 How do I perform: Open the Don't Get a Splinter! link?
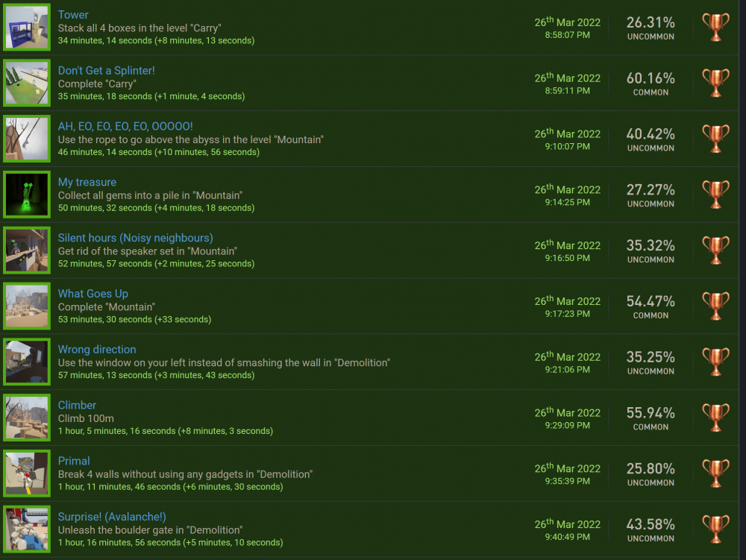(106, 70)
